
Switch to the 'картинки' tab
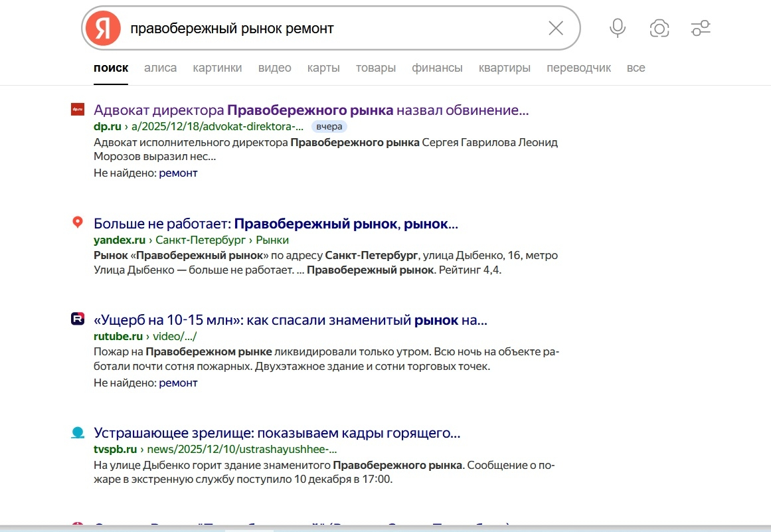pos(217,68)
